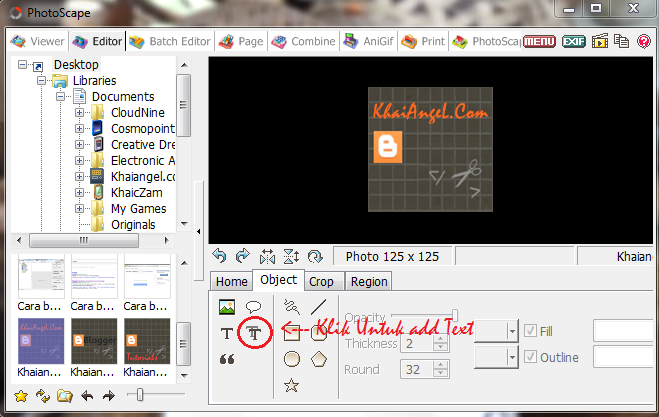
Task: Open the red MENU icon
Action: 540,41
